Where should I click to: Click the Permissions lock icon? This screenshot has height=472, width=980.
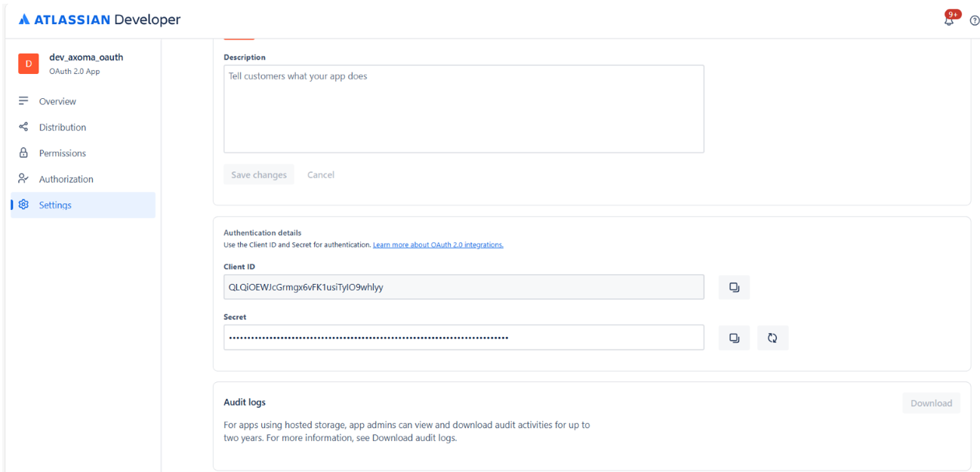[25, 153]
